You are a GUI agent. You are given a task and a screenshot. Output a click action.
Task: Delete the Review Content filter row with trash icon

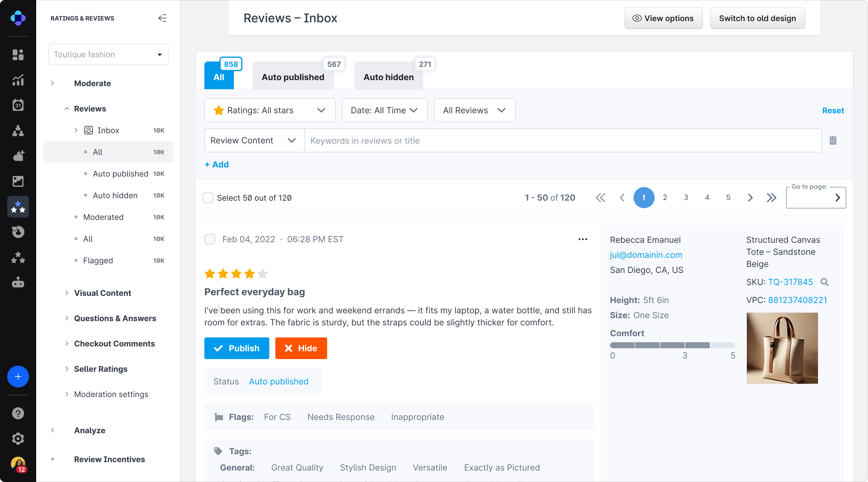833,140
